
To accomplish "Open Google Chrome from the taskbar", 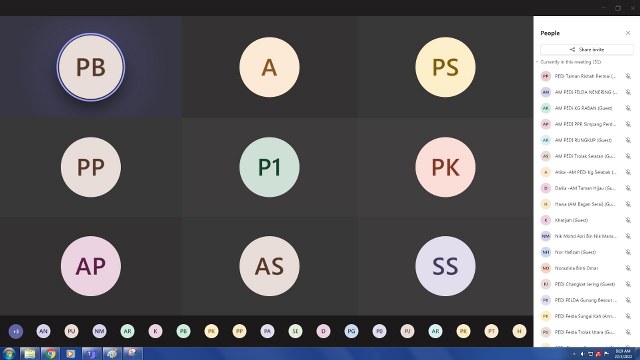I will (50, 353).
